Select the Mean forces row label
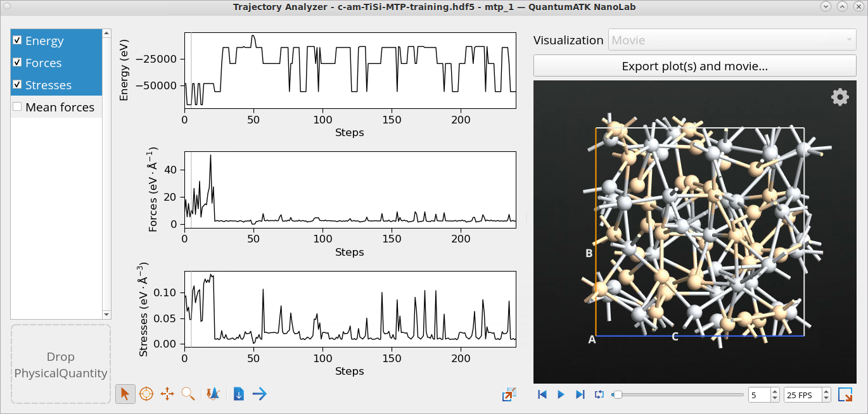This screenshot has width=868, height=414. coord(60,107)
